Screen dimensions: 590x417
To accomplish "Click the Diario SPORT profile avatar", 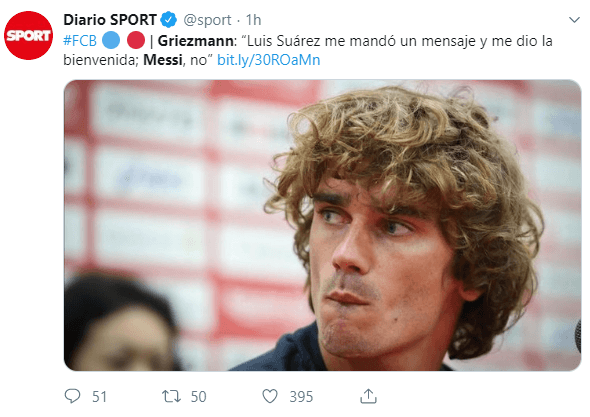I will (28, 35).
